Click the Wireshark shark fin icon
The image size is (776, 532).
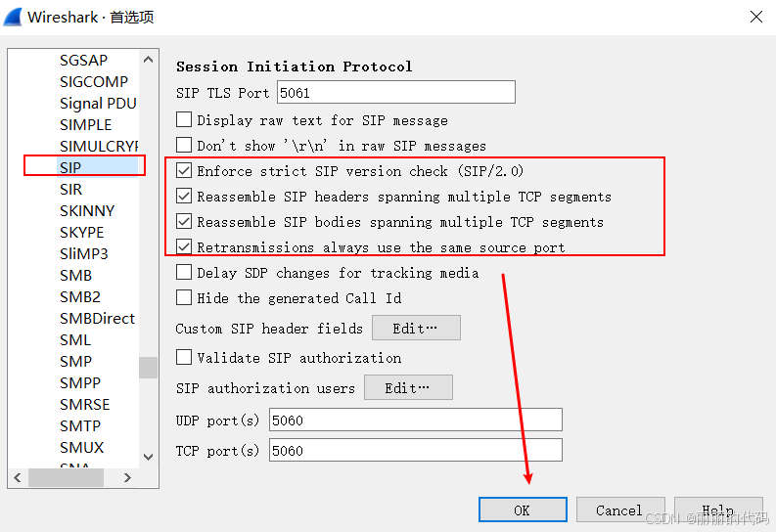click(x=13, y=17)
